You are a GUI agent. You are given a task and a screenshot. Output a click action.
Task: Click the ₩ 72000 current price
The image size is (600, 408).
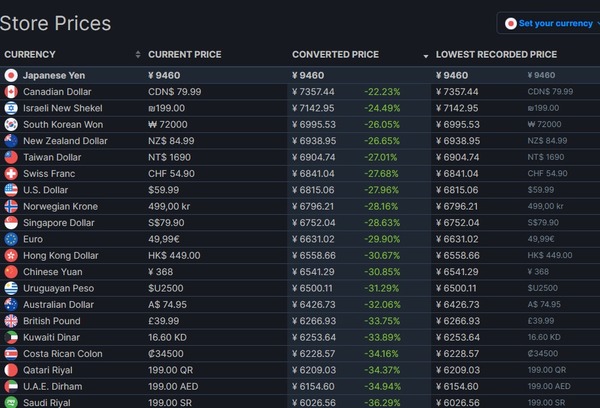[168, 124]
